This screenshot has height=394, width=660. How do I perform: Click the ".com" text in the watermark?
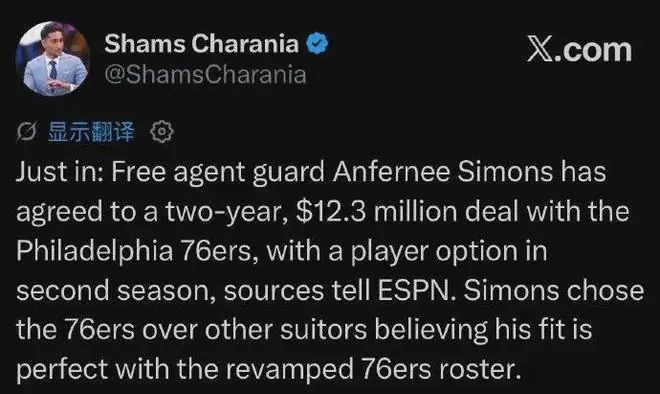pos(593,51)
